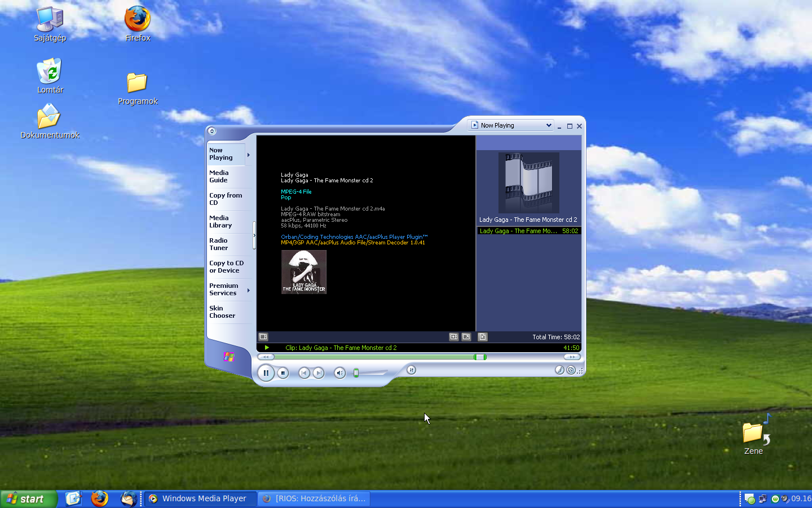Click the show desktop quick launch icon
This screenshot has width=812, height=508.
[x=73, y=498]
